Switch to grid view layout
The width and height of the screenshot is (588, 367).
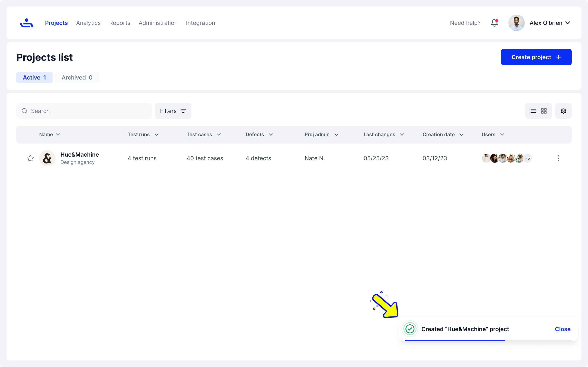[544, 111]
